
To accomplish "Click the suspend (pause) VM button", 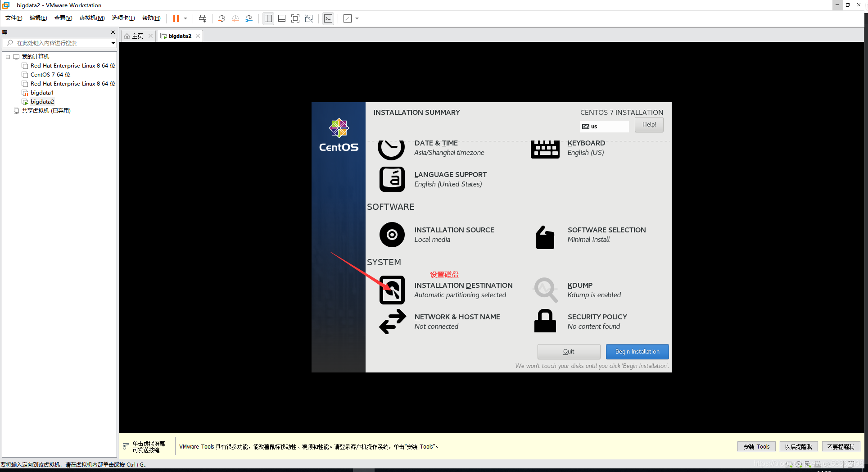I will [176, 18].
